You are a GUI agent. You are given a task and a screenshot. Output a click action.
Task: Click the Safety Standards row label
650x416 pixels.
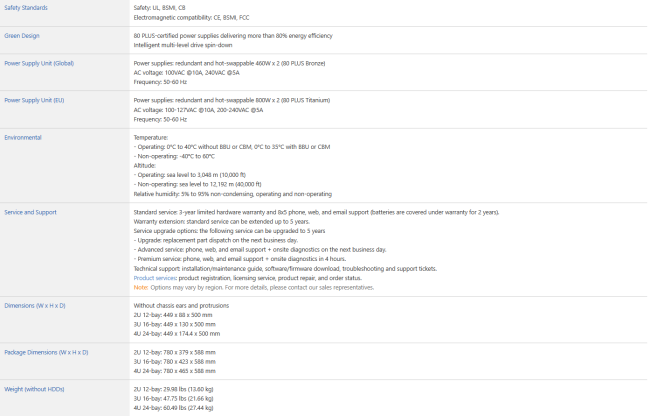pos(26,7)
